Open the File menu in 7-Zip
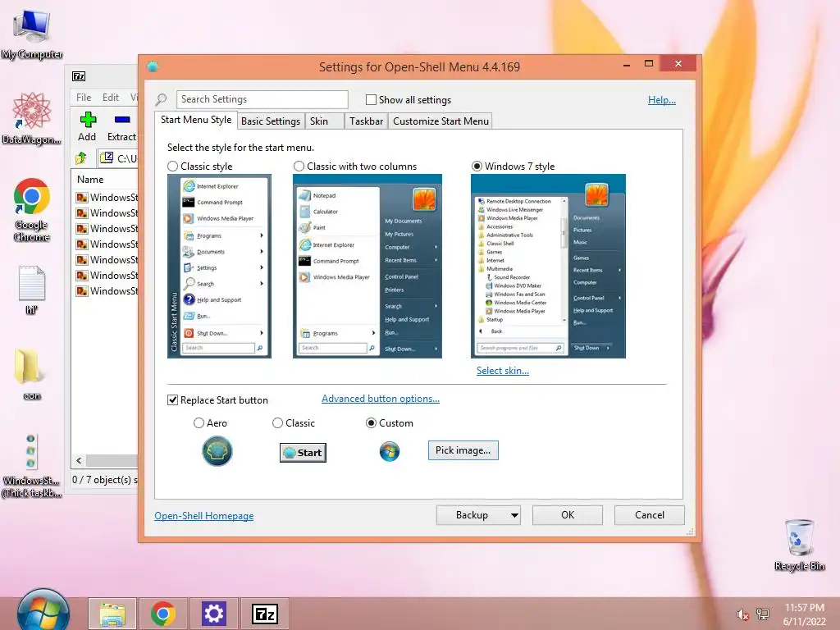Screen dimensions: 840x630 pos(84,98)
